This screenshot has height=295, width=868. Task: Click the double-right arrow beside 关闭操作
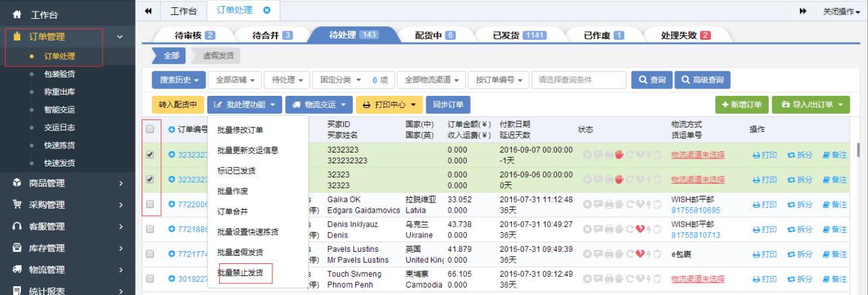pyautogui.click(x=803, y=11)
